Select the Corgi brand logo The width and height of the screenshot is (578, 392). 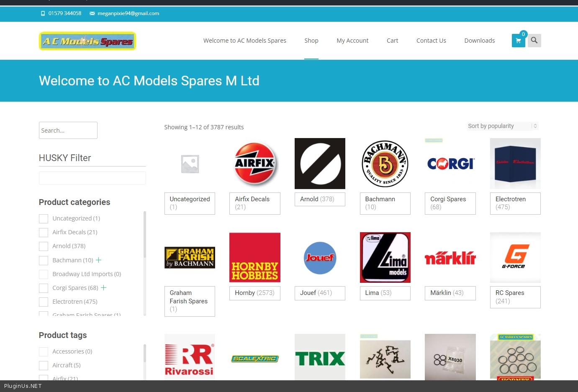point(450,164)
